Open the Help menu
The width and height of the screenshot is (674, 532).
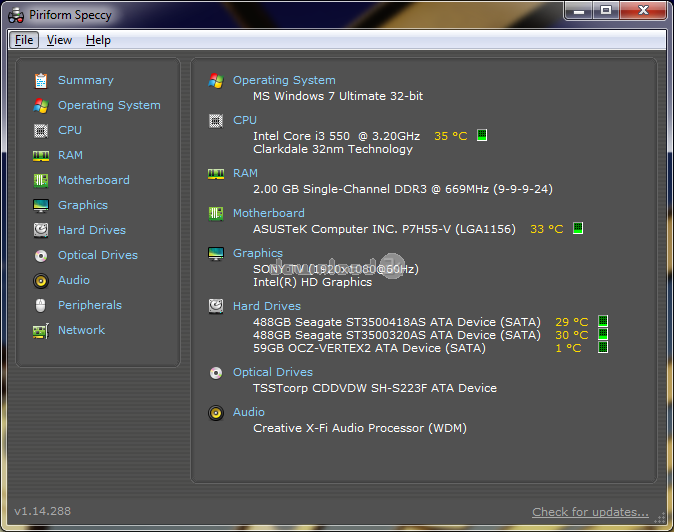[x=98, y=40]
